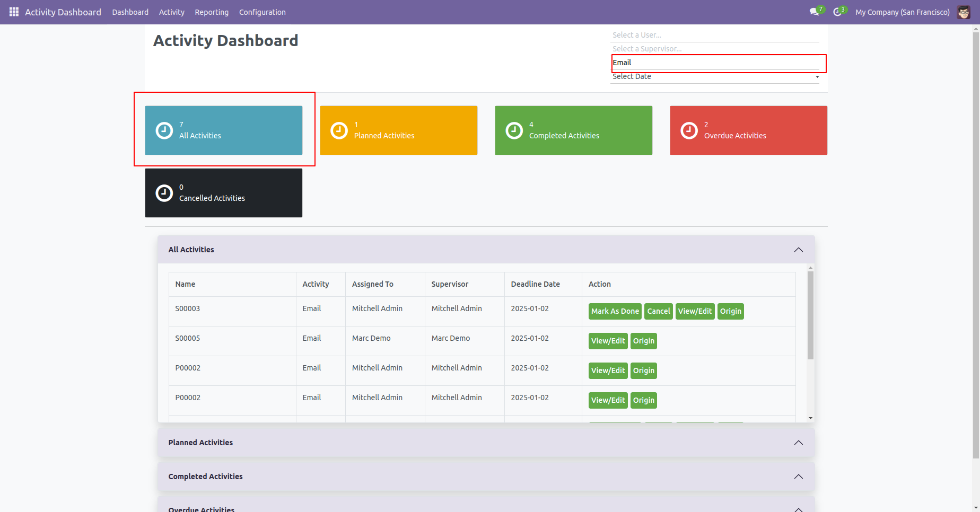Image resolution: width=980 pixels, height=512 pixels.
Task: Open Origin of second P00002 row
Action: point(644,400)
